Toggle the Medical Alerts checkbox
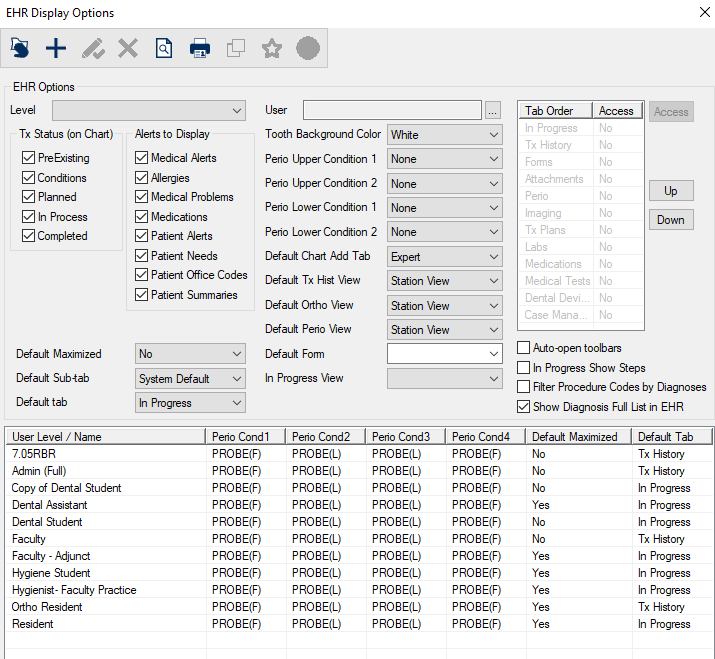This screenshot has width=715, height=659. click(x=142, y=158)
